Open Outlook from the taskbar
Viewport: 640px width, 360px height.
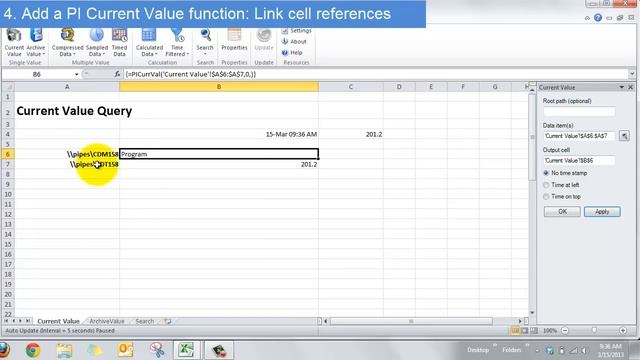tap(125, 350)
